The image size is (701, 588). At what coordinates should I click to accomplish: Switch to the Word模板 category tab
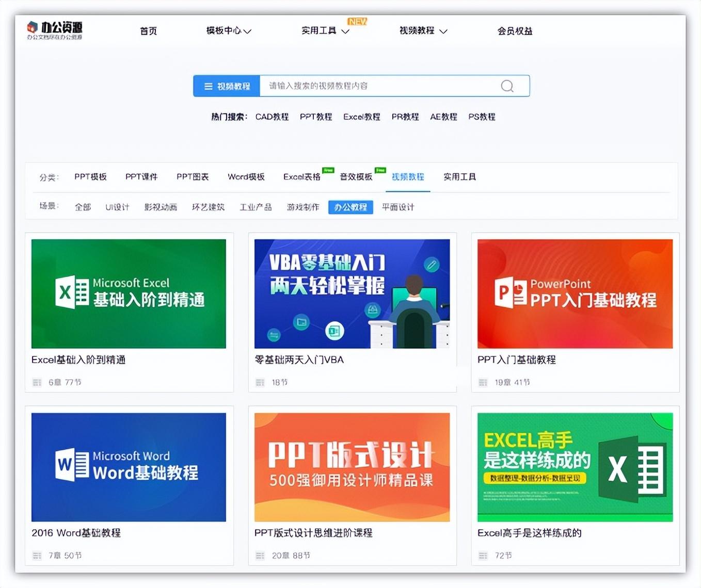[x=246, y=176]
